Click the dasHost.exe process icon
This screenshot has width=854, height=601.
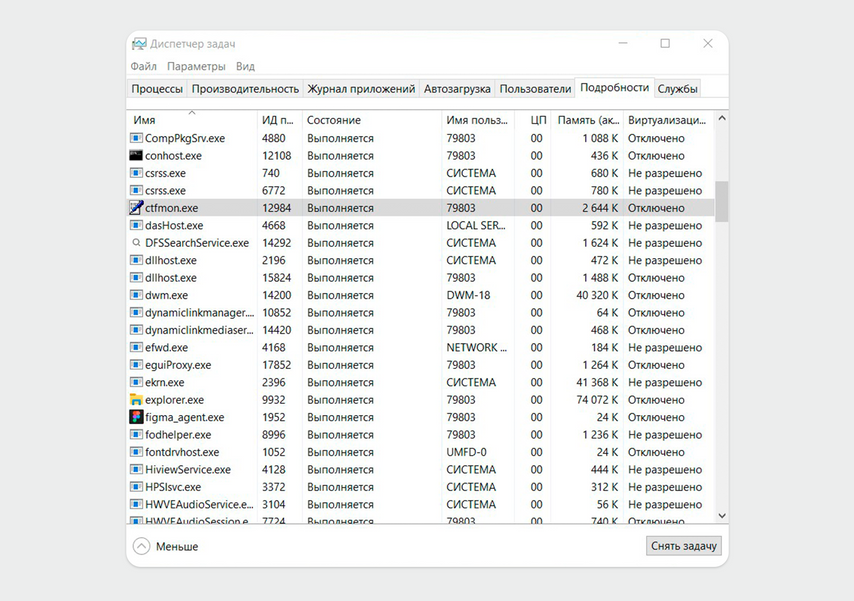coord(136,225)
